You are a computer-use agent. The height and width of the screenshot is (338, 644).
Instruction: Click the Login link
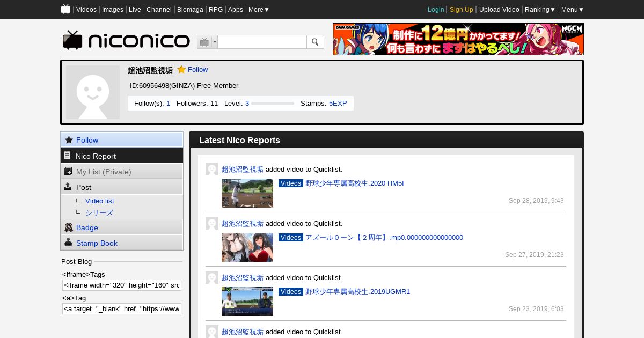coord(436,10)
